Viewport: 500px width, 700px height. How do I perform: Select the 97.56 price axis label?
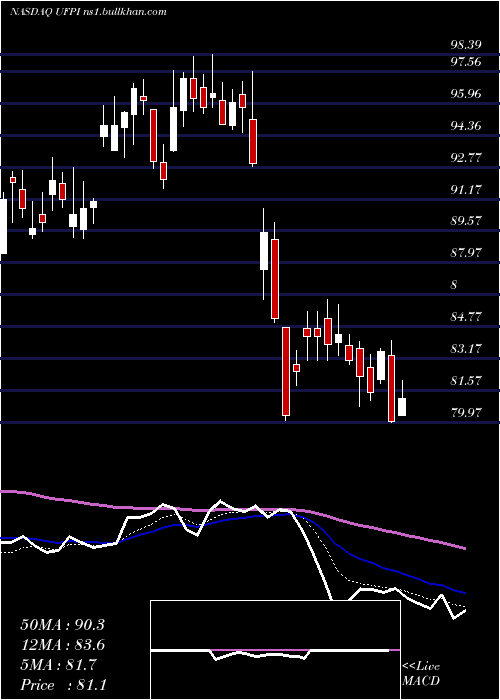(466, 62)
